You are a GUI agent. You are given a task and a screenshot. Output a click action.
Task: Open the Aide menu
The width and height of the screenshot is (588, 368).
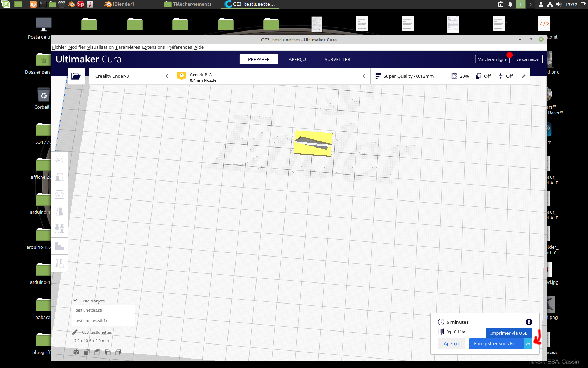coord(199,47)
